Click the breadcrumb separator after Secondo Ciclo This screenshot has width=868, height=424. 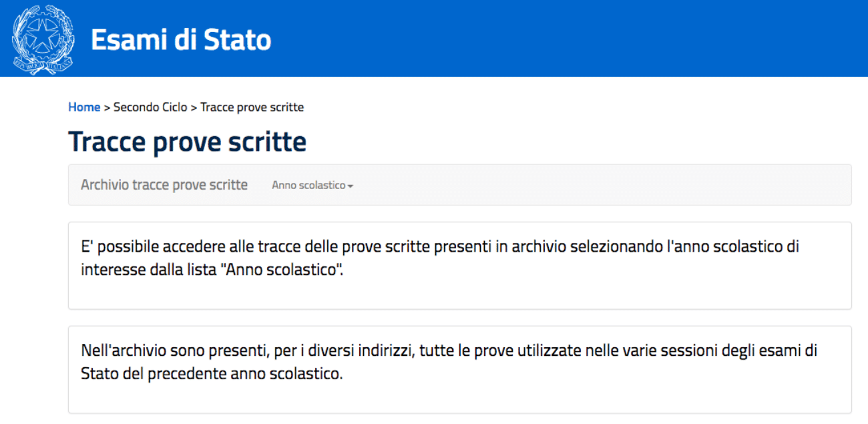[194, 107]
